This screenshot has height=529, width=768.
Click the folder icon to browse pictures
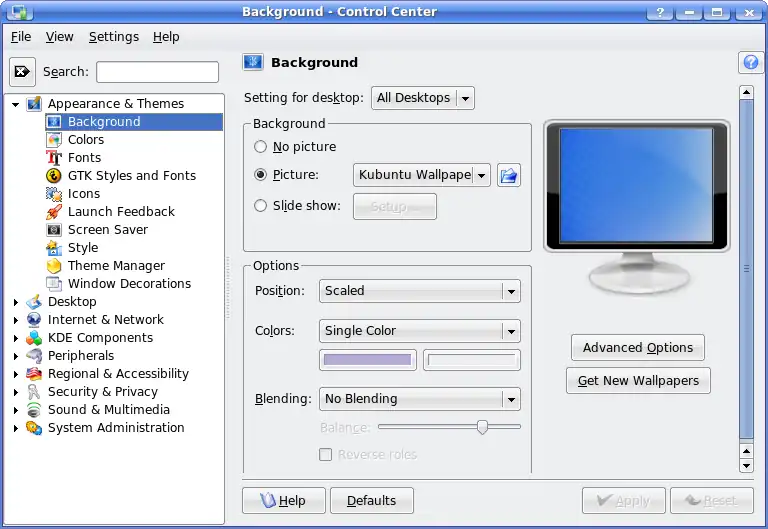point(509,176)
